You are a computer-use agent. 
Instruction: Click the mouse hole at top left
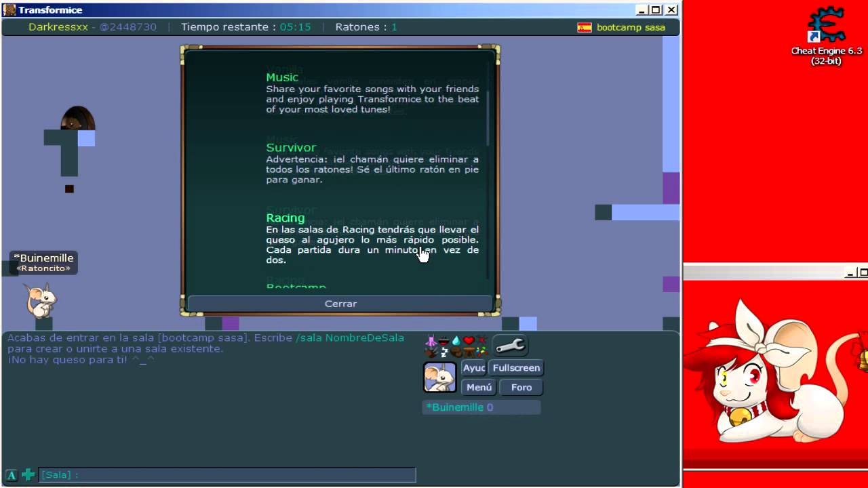77,118
